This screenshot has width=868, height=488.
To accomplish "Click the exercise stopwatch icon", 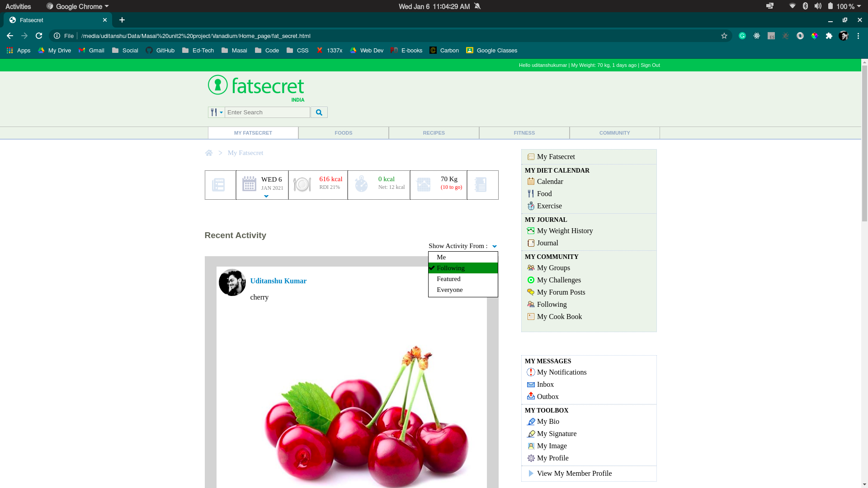I will tap(361, 184).
